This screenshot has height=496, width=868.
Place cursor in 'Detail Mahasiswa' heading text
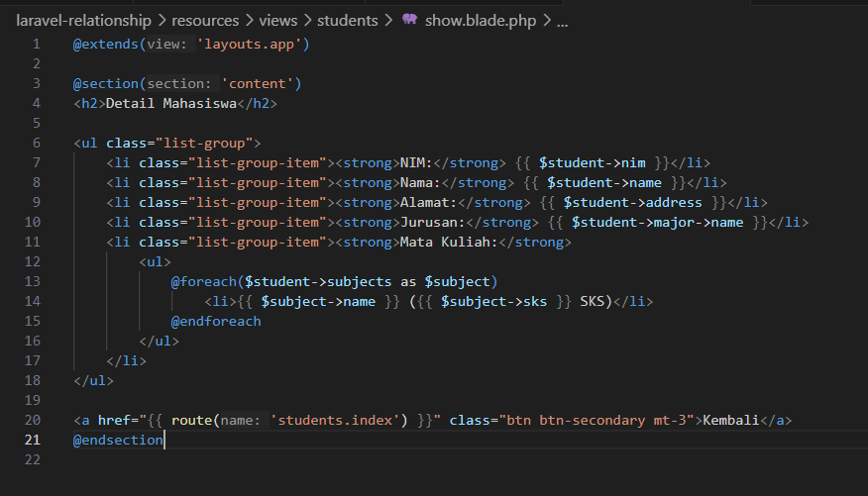pyautogui.click(x=170, y=103)
